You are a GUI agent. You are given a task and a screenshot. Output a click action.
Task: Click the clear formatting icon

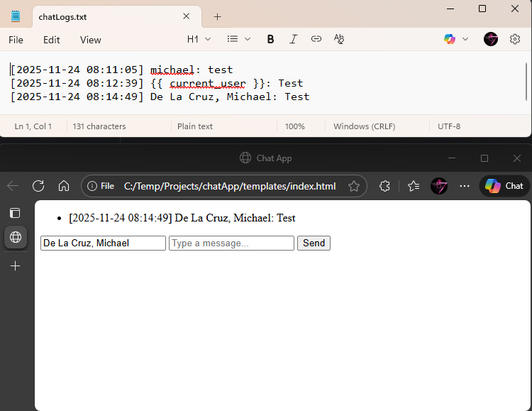pyautogui.click(x=339, y=40)
